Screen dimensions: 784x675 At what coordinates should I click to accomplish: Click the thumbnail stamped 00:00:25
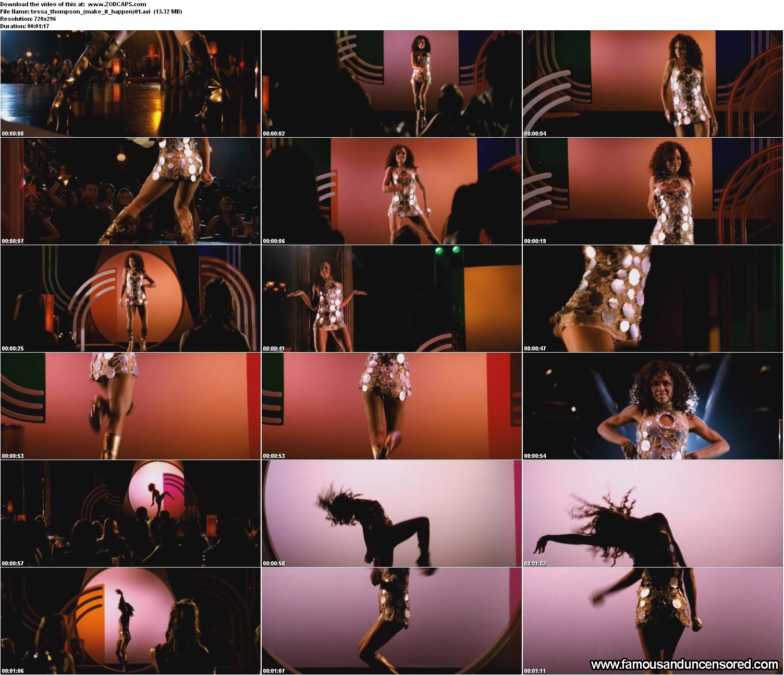(130, 298)
